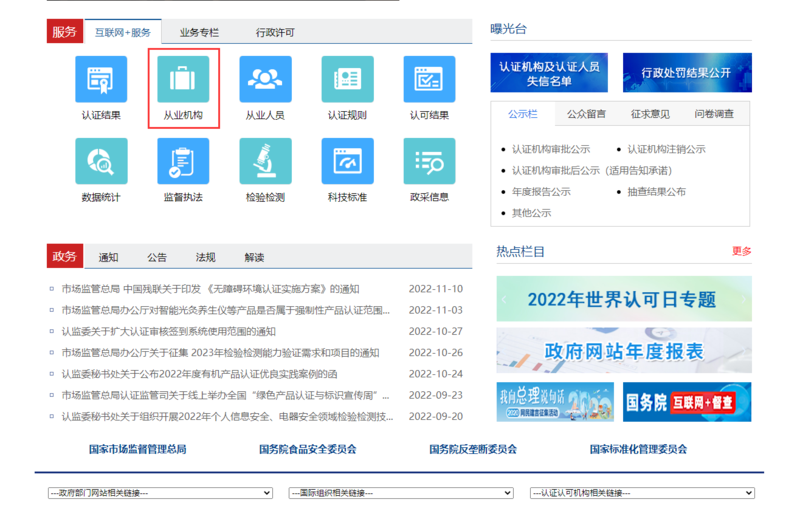Select the 公告 tab
Screen dimensions: 800x508
point(157,258)
